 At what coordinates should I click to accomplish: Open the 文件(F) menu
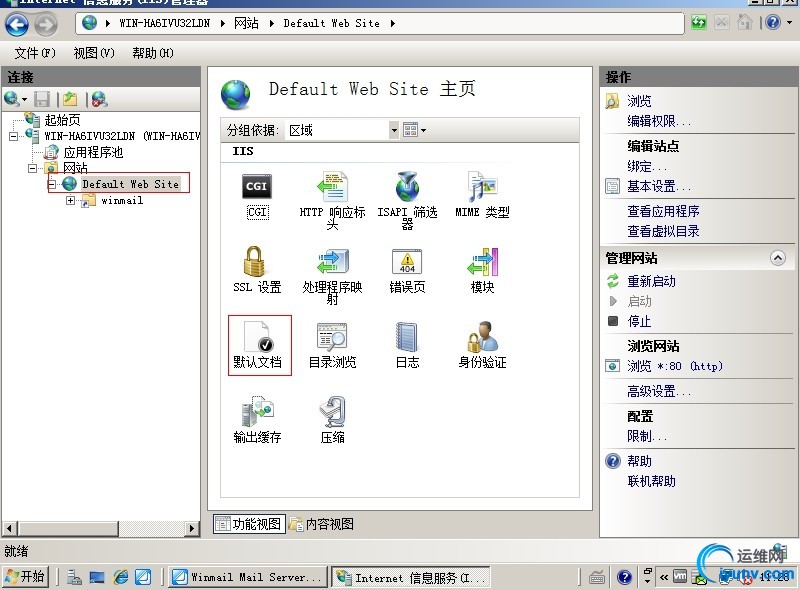coord(35,53)
